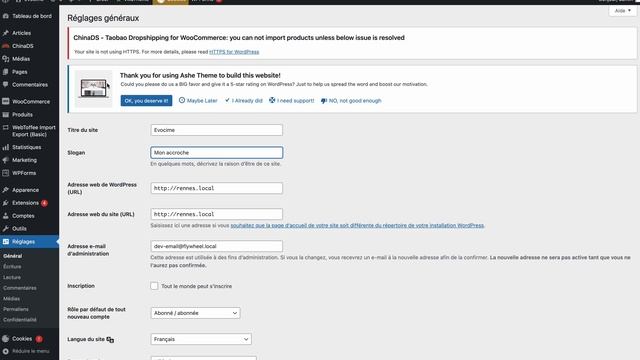640x360 pixels.
Task: Open the Confidentialité settings submenu item
Action: (20, 320)
